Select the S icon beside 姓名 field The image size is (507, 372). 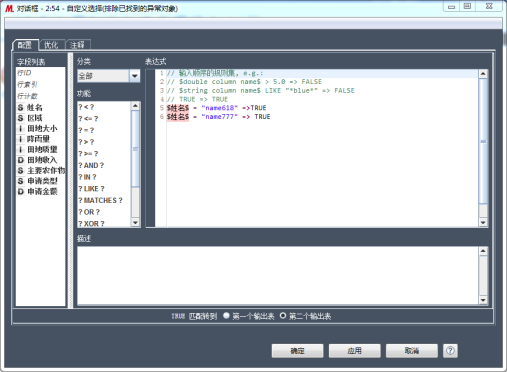[x=21, y=107]
